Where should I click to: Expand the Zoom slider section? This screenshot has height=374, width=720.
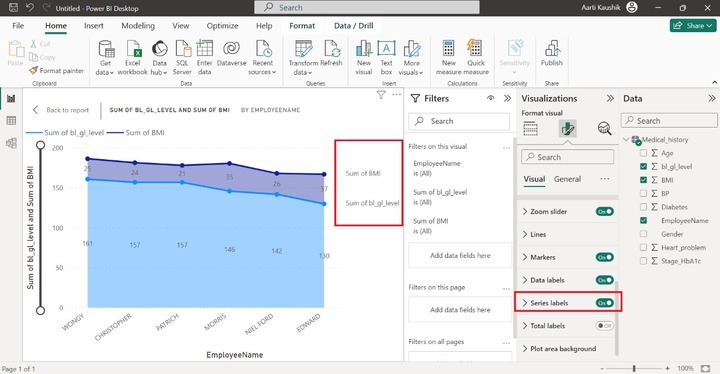click(525, 211)
